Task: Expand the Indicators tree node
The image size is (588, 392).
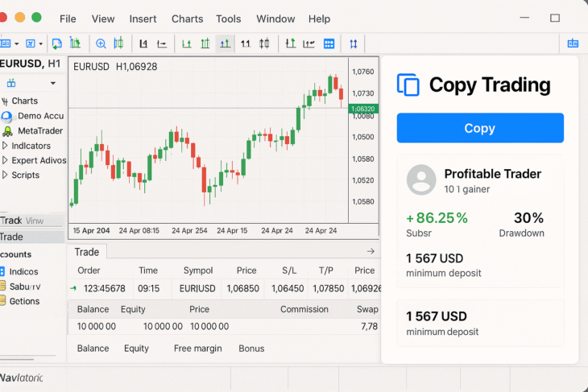Action: pyautogui.click(x=5, y=146)
